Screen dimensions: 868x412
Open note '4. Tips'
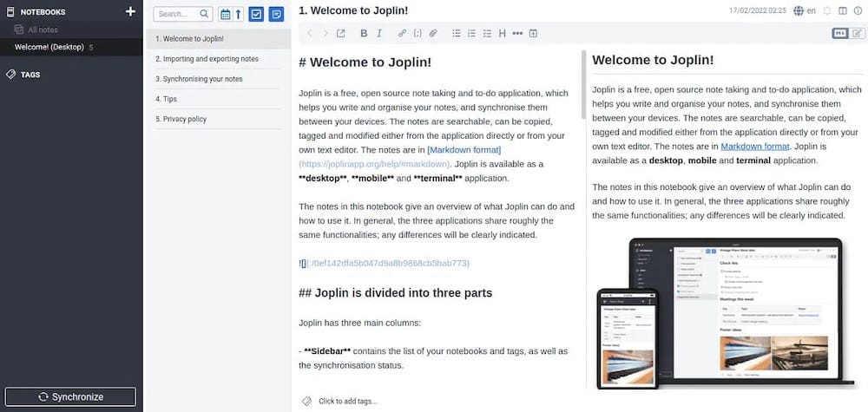click(218, 99)
